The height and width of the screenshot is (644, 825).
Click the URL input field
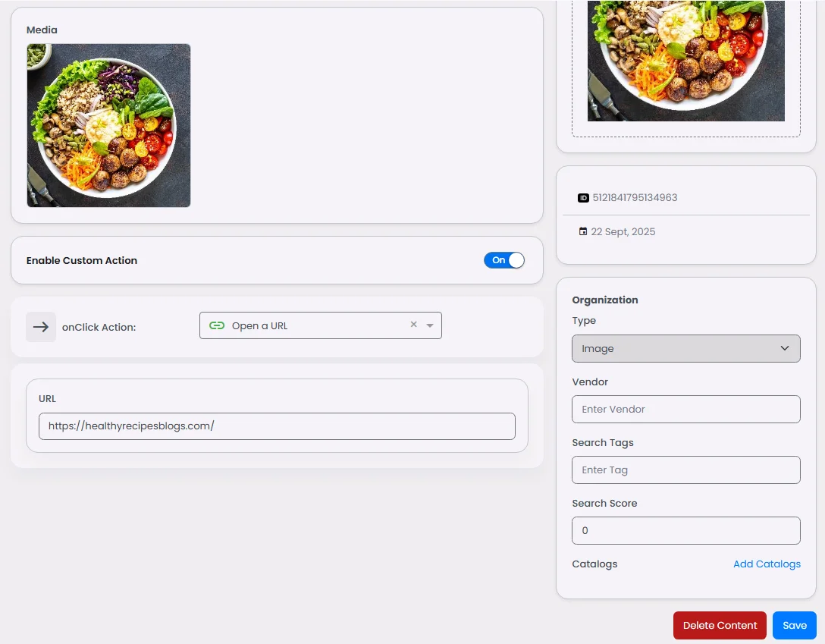pyautogui.click(x=277, y=426)
